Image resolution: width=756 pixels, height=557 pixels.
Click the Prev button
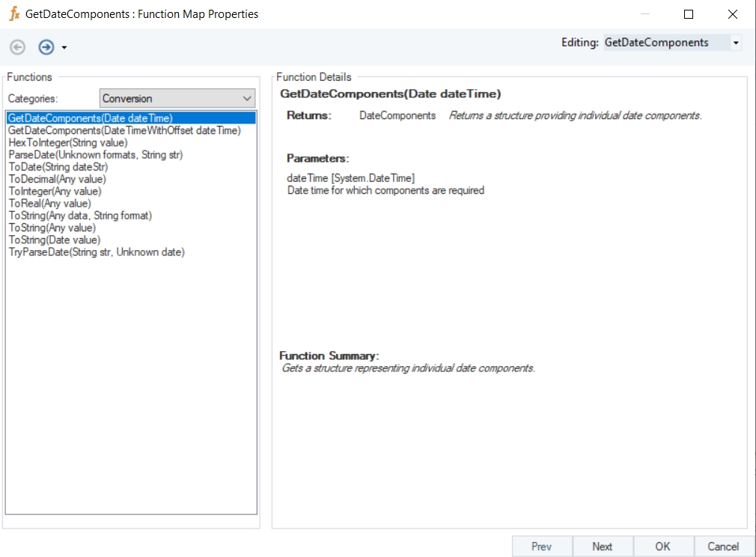[x=541, y=547]
